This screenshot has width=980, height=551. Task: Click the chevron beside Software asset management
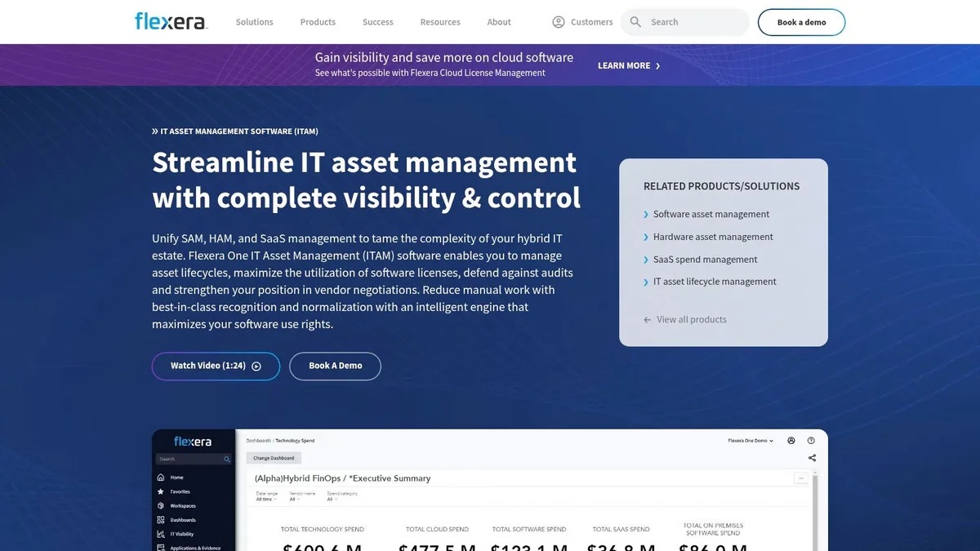pyautogui.click(x=646, y=215)
